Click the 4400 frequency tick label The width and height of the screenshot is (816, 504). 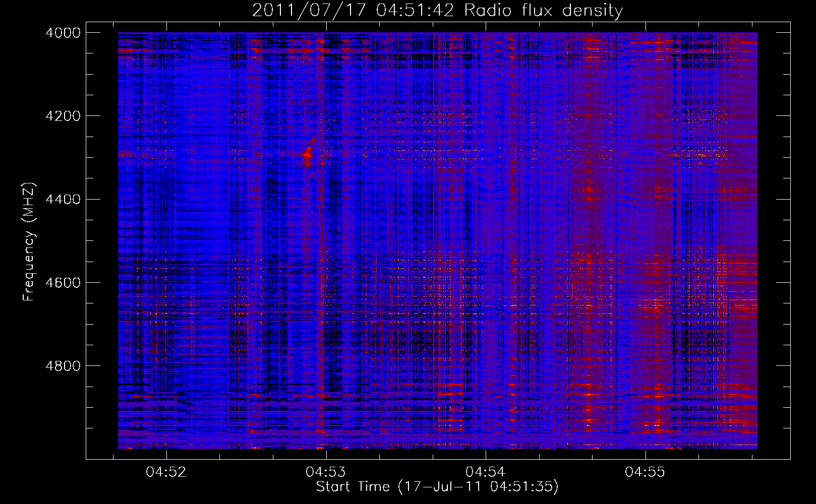(63, 199)
